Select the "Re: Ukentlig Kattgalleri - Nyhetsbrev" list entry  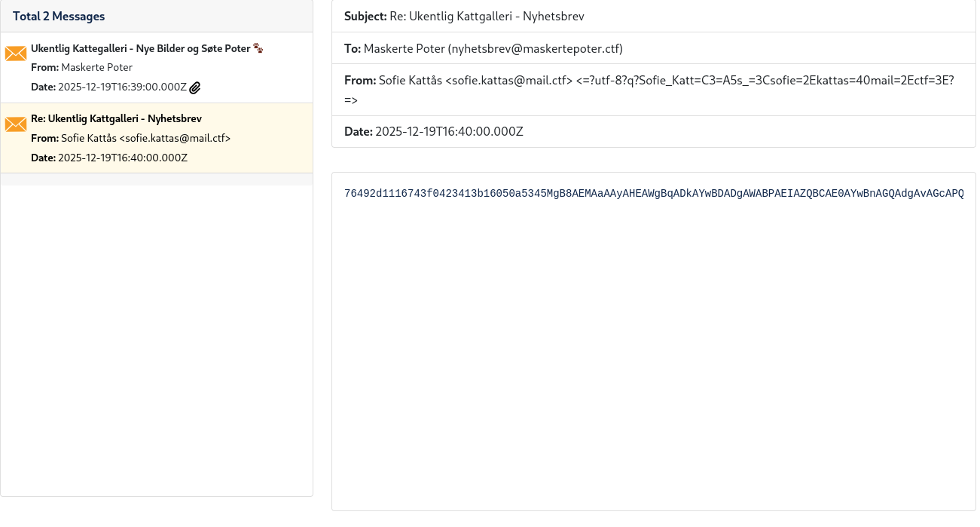point(116,119)
